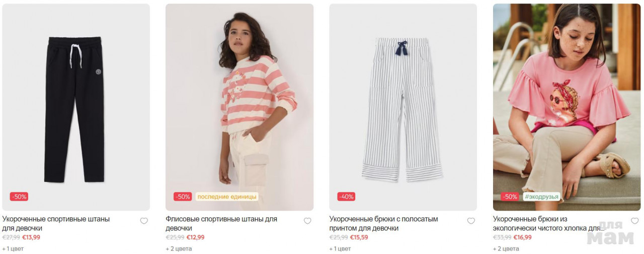
Task: Select the '#экодрузья' tag
Action: pos(541,197)
